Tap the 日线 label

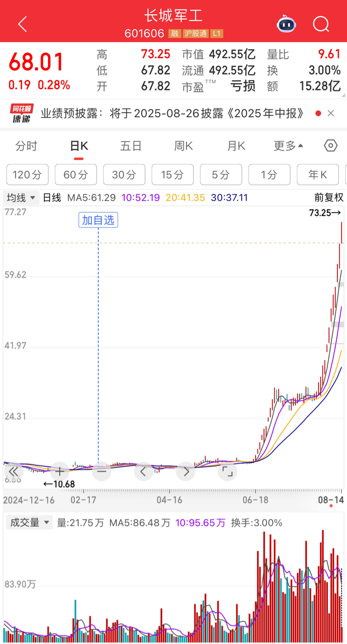coord(52,198)
